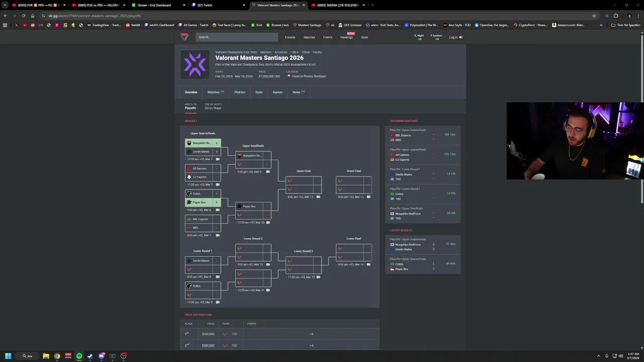Open browser extensions puzzle icon
This screenshot has height=362, width=644.
[x=616, y=16]
